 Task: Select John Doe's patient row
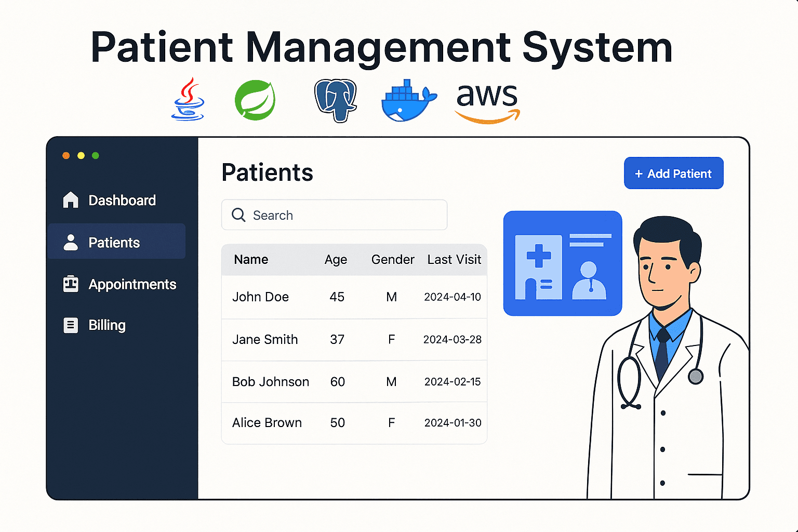coord(354,297)
